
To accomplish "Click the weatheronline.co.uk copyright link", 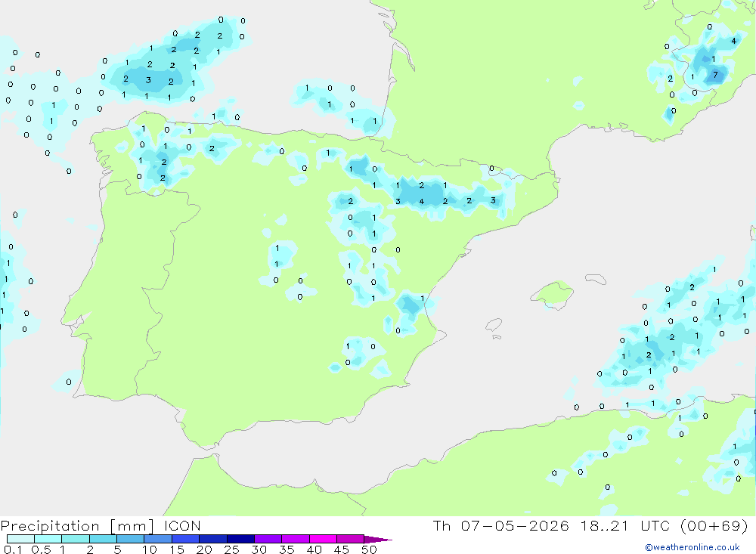I will point(692,547).
